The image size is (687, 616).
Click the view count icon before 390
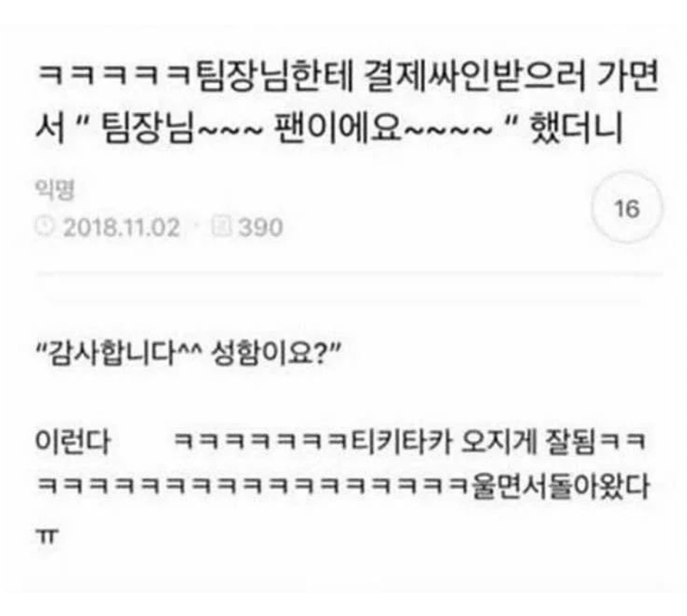221,227
